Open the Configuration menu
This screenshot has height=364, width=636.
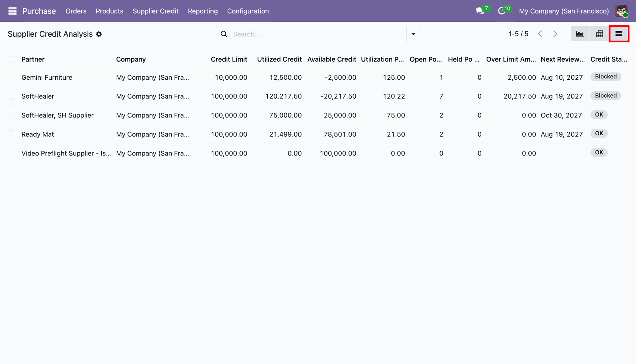[248, 11]
